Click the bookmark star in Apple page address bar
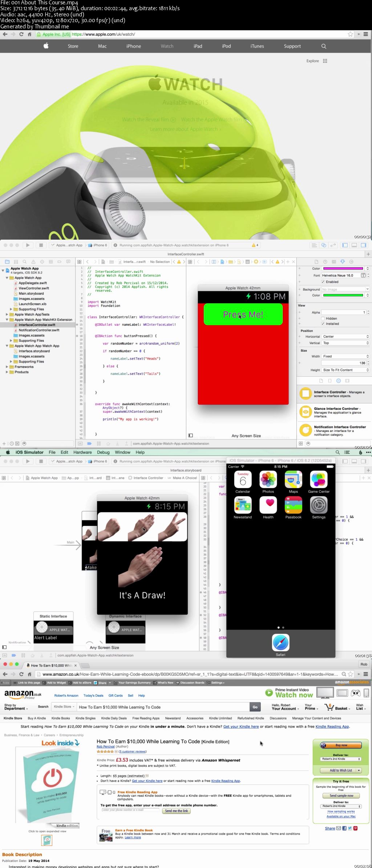The width and height of the screenshot is (372, 868). click(x=350, y=34)
